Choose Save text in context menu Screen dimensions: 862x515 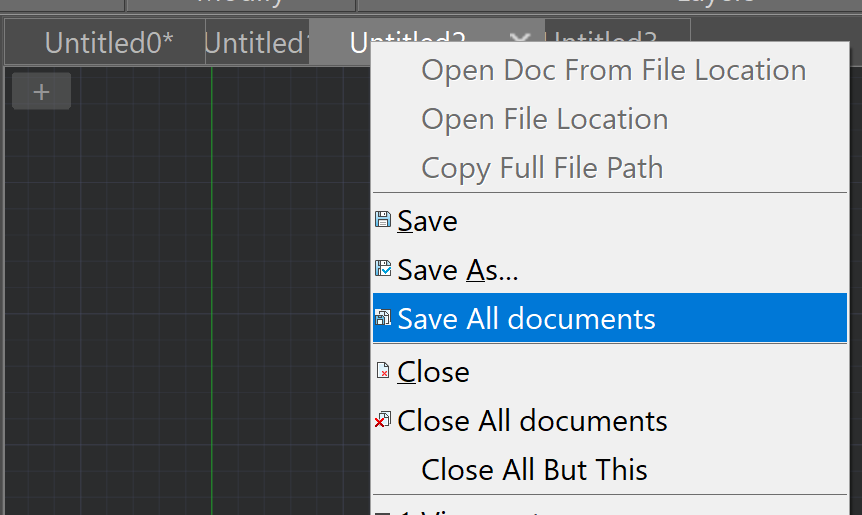(x=427, y=221)
